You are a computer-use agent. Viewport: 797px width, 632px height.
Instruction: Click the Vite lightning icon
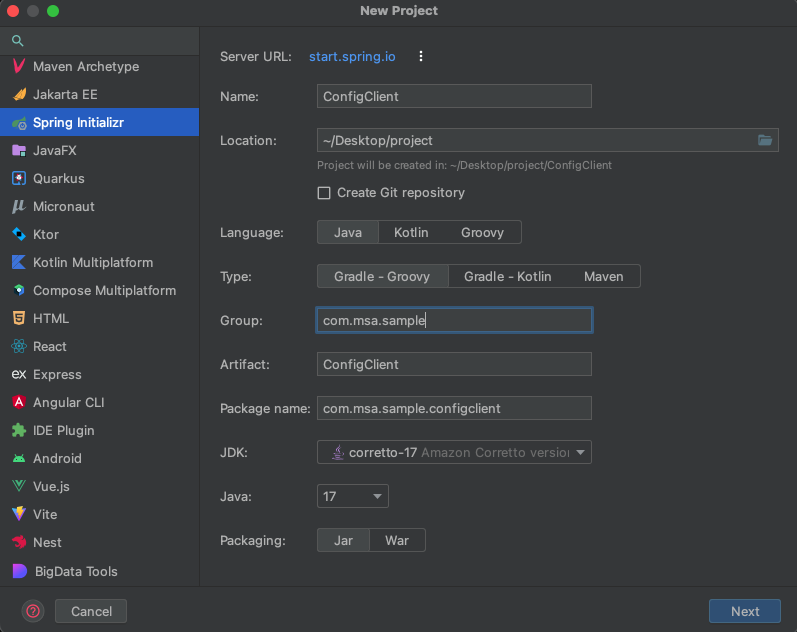coord(19,514)
